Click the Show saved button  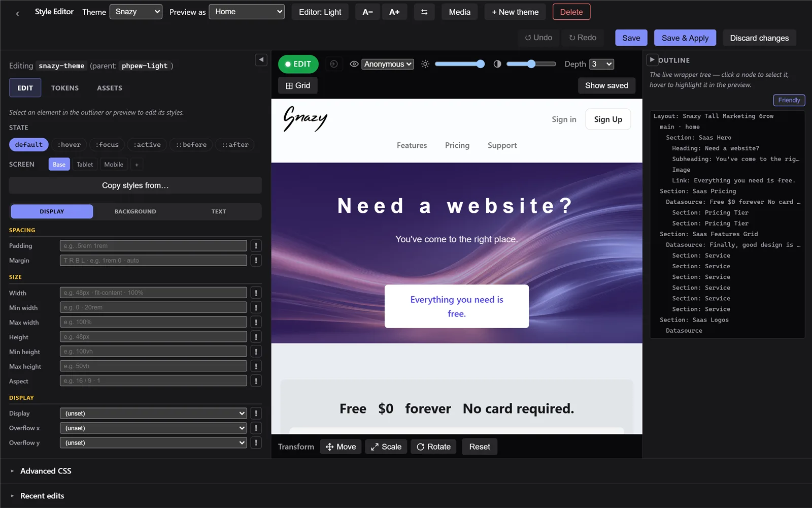tap(606, 85)
